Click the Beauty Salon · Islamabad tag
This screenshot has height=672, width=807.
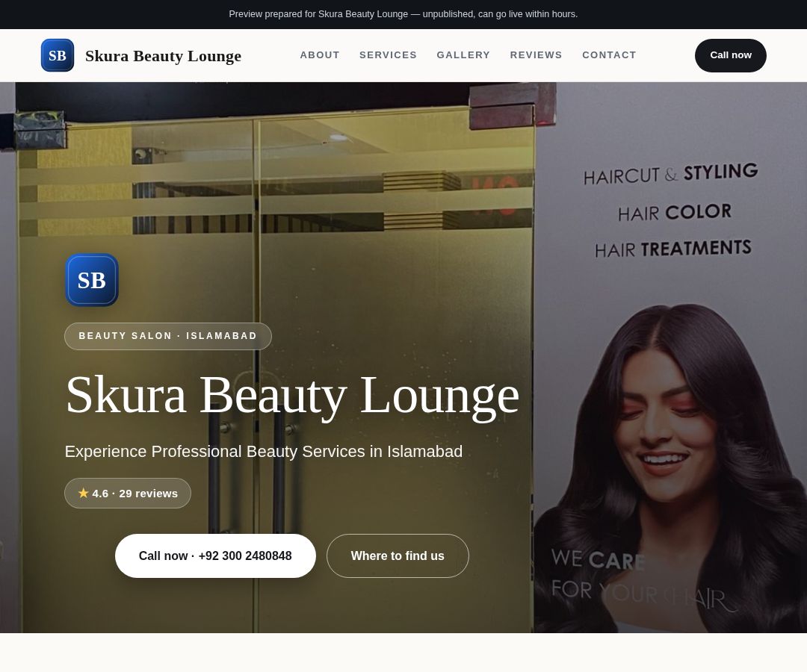pos(168,336)
